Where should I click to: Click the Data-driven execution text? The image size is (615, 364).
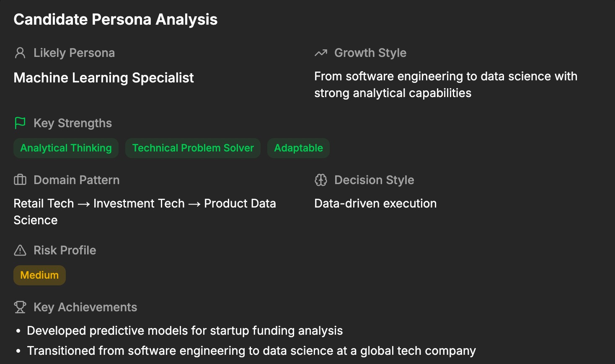click(x=375, y=203)
